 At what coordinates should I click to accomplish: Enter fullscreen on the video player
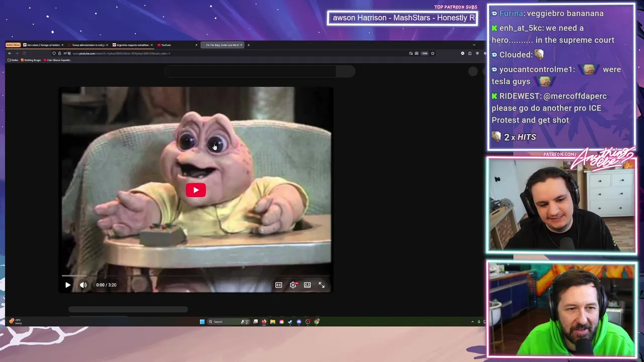click(x=321, y=285)
